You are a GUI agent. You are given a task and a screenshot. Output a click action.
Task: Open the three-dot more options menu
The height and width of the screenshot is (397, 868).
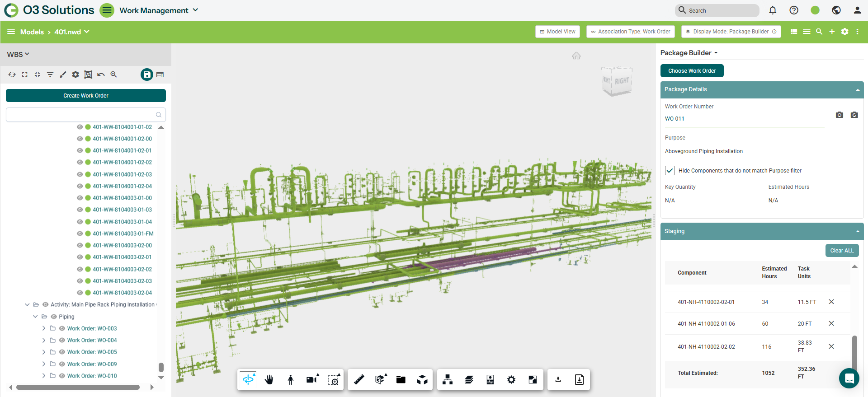[x=857, y=32]
